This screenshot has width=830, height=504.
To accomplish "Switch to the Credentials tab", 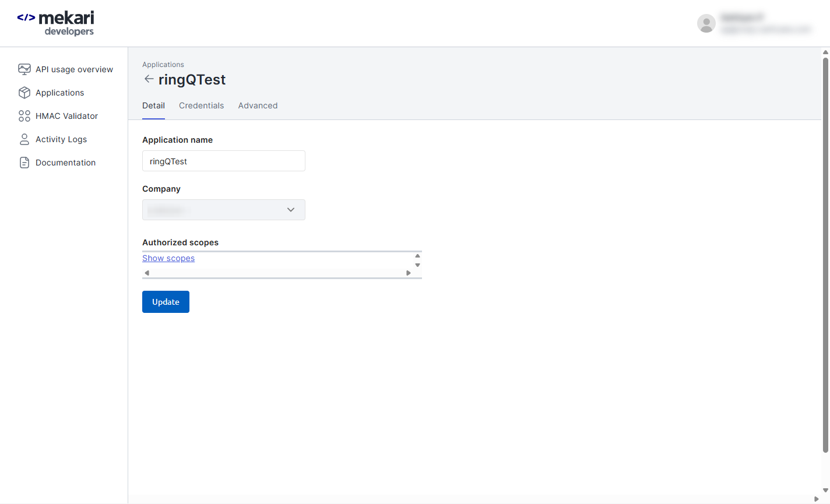I will tap(201, 105).
